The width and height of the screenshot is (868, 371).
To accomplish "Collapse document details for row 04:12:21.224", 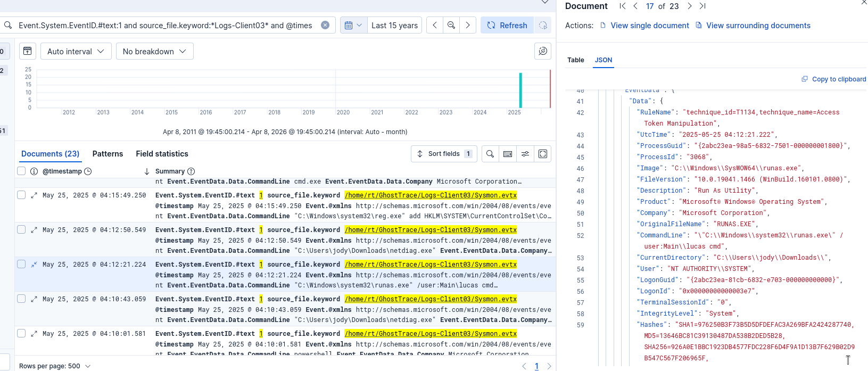I will click(x=34, y=265).
